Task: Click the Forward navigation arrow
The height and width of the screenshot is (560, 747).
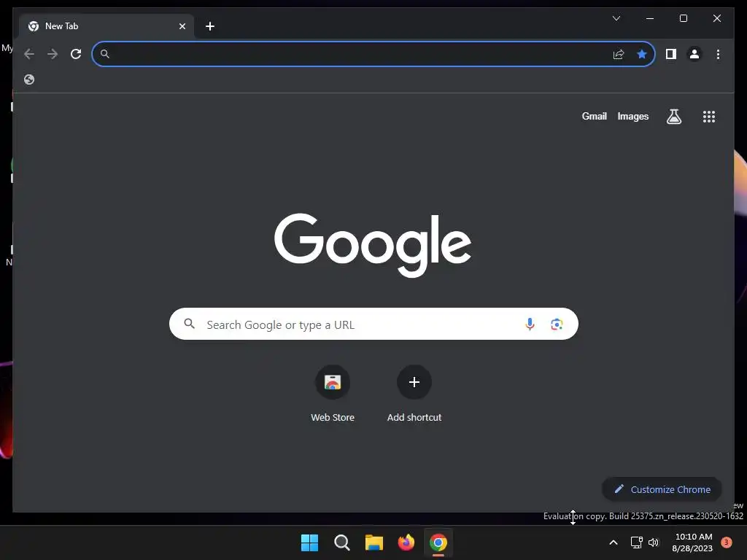Action: pos(53,54)
